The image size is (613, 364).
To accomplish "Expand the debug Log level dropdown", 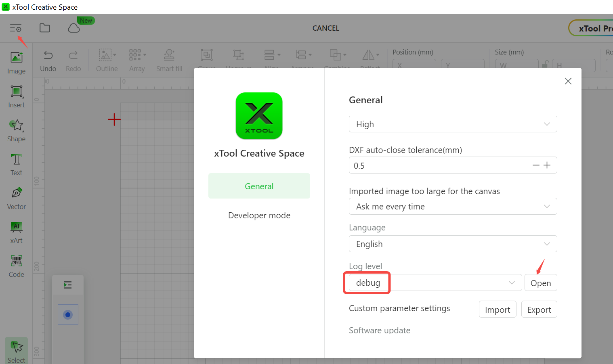I will point(435,282).
